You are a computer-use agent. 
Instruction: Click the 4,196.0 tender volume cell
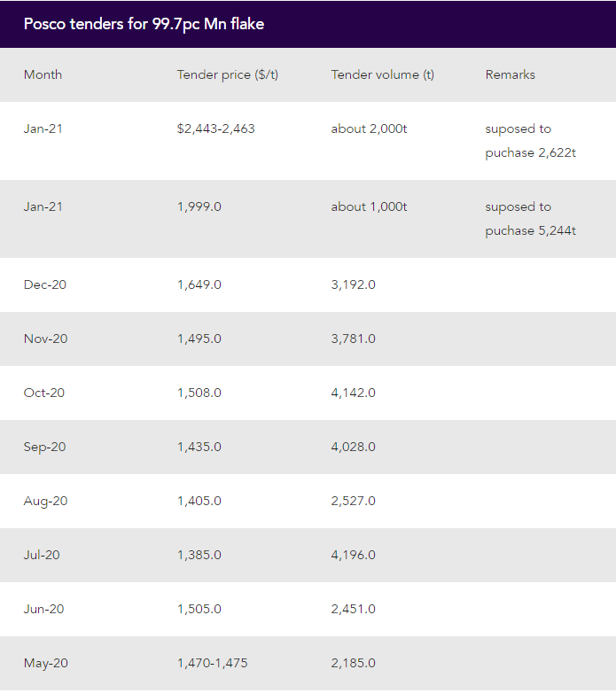tap(354, 555)
